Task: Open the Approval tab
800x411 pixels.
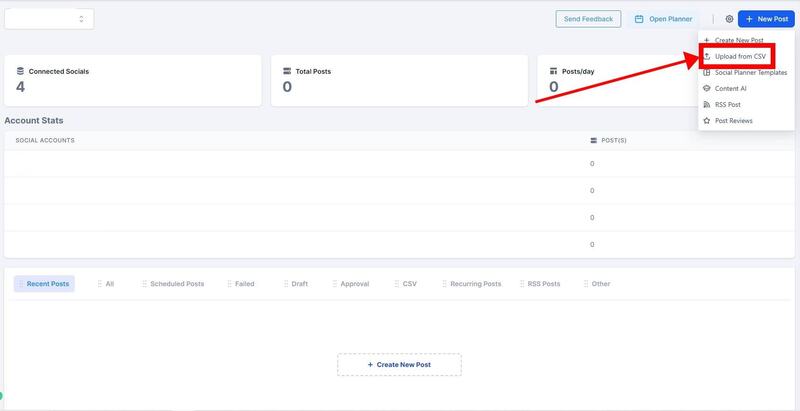Action: click(351, 284)
